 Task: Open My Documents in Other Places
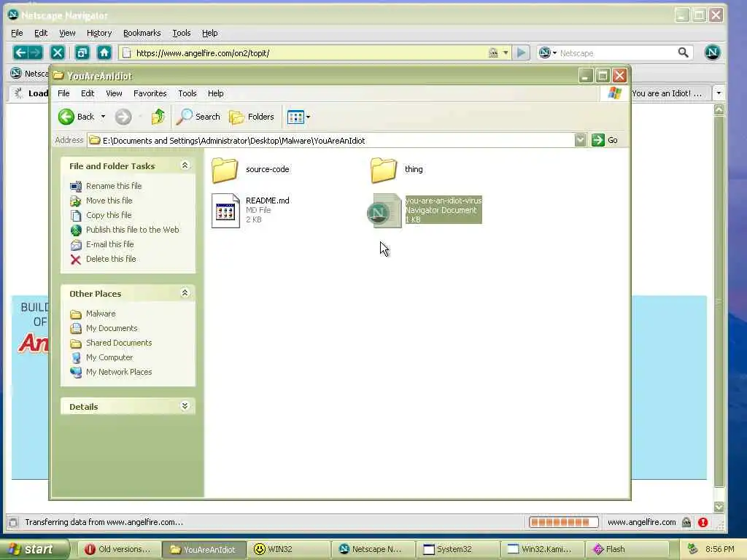(x=112, y=329)
